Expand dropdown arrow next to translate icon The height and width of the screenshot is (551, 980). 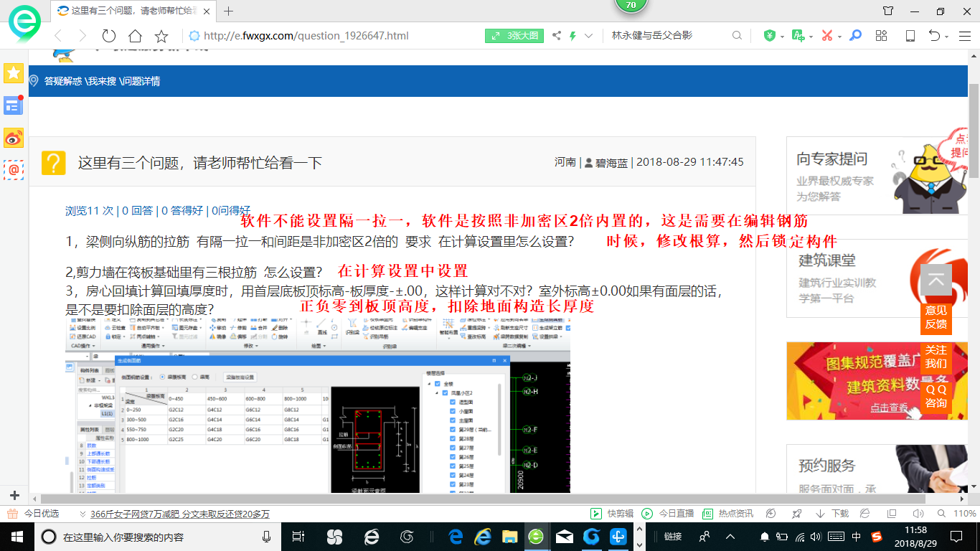pos(811,37)
